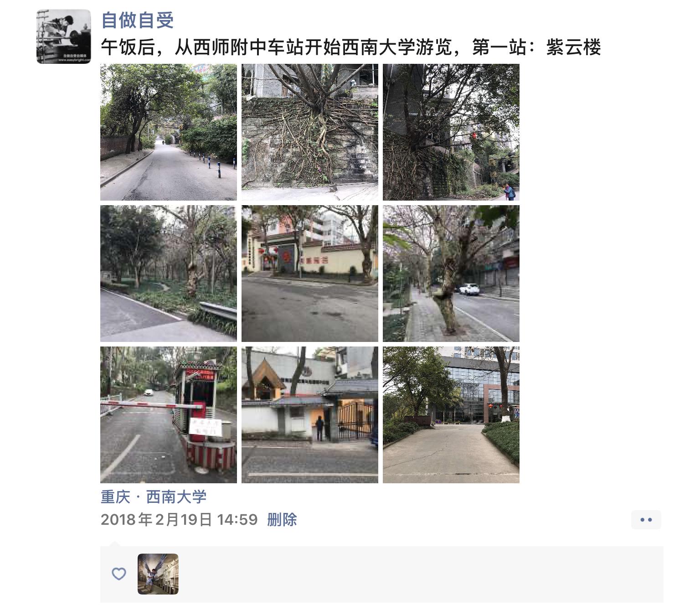Open the photo of the red lantern gate
The image size is (700, 605).
(310, 274)
